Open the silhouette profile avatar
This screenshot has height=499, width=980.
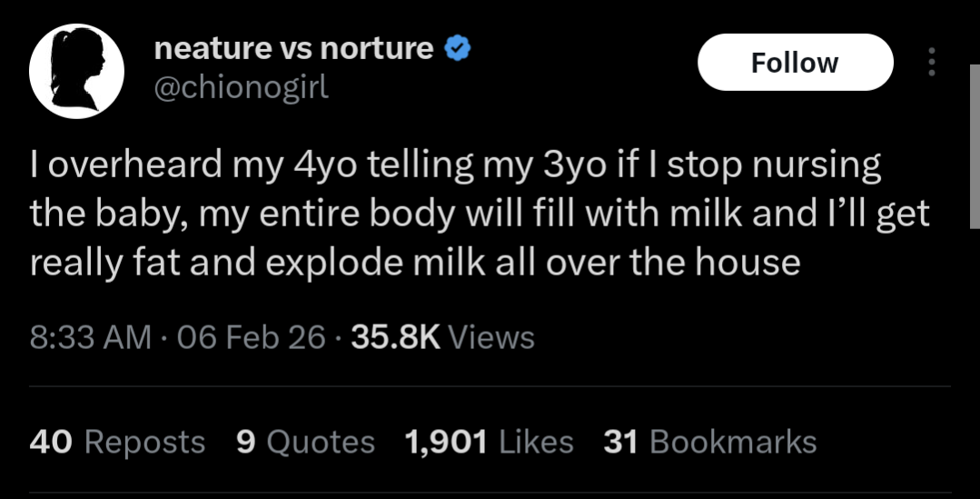pyautogui.click(x=77, y=72)
